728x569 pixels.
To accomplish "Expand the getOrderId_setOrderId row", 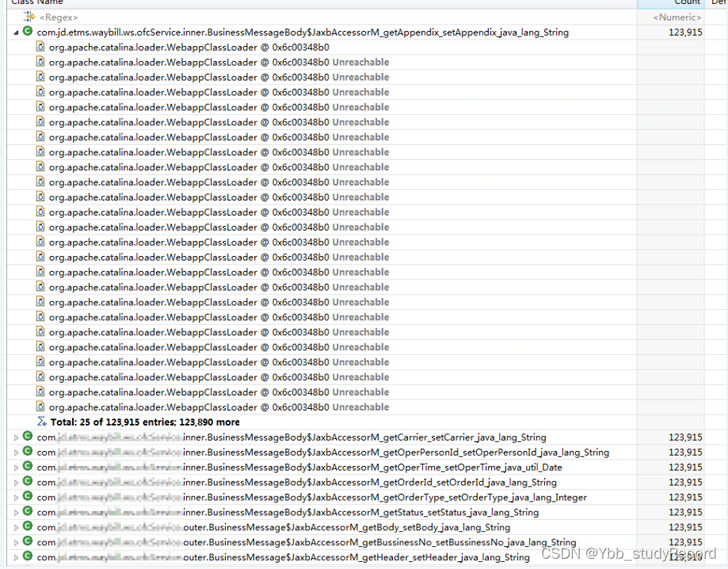I will [x=17, y=483].
